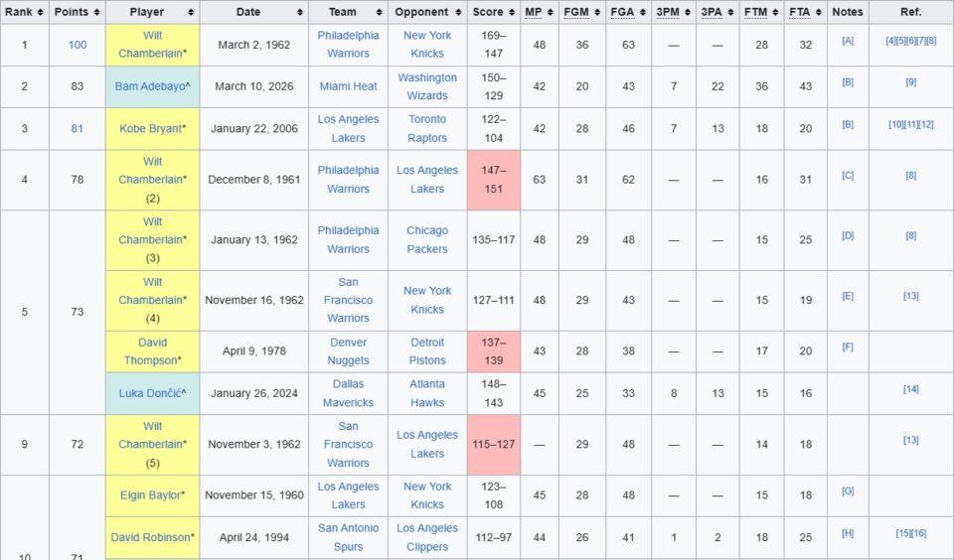954x560 pixels.
Task: Sort by Score column arrow icon
Action: [512, 13]
